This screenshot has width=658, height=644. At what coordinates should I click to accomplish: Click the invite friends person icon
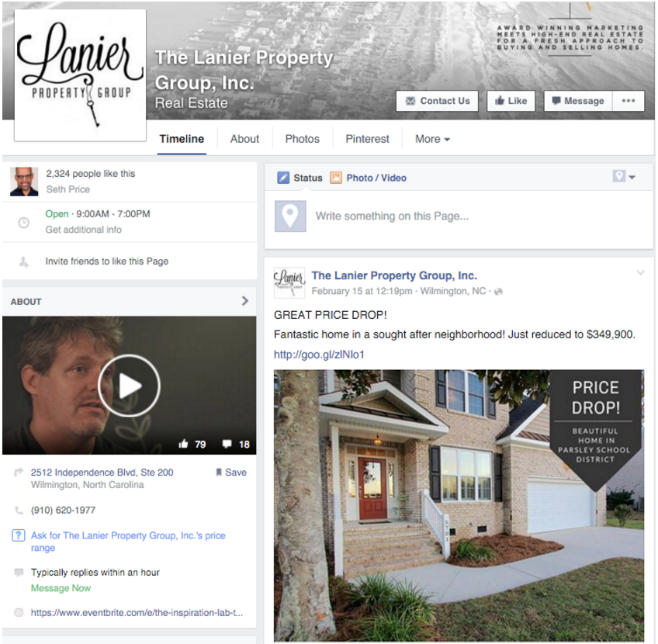[23, 262]
